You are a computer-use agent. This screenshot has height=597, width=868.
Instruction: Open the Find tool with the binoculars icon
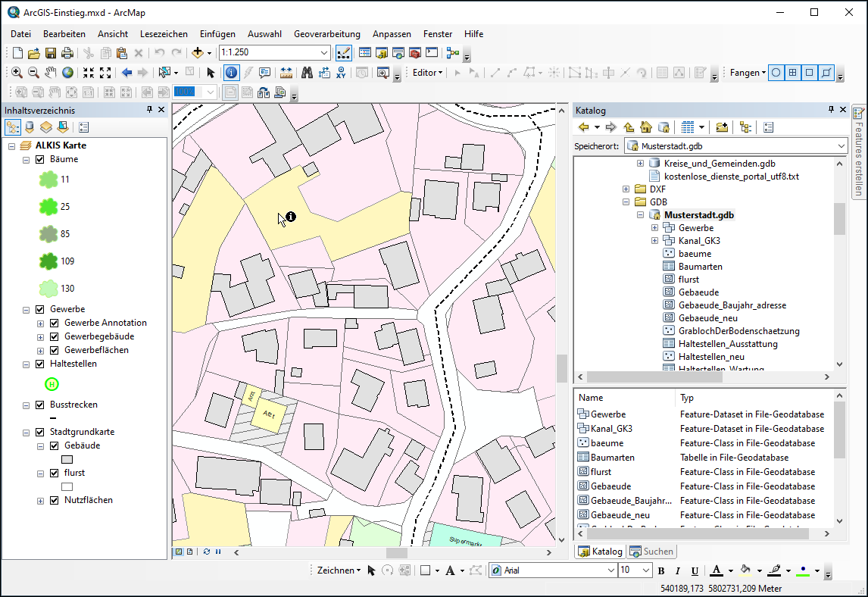tap(308, 73)
